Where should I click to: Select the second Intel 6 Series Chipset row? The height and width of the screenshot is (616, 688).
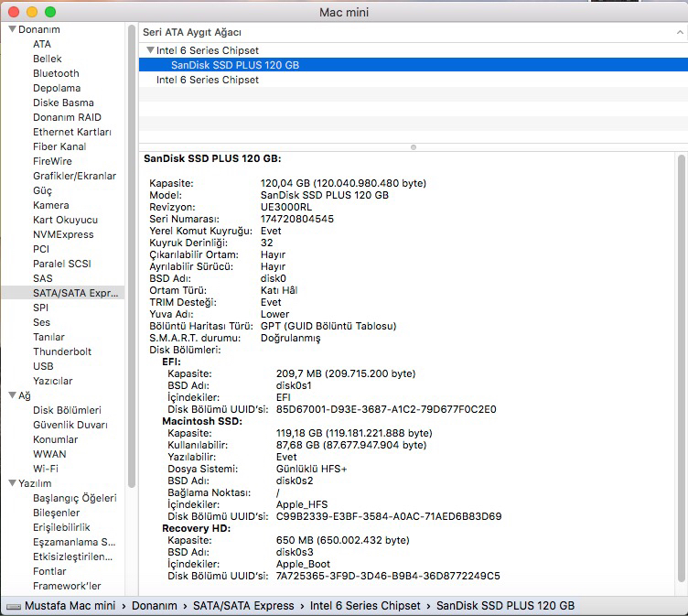[414, 80]
